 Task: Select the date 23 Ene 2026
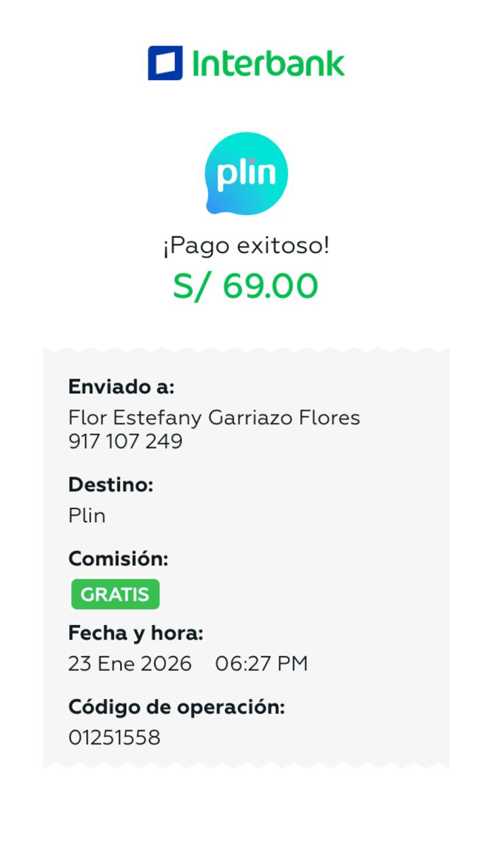tap(130, 664)
